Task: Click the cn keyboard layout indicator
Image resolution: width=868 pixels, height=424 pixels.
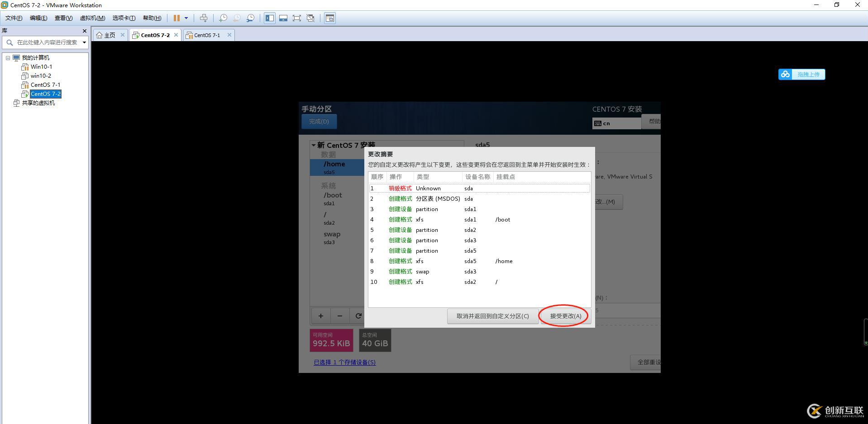Action: (616, 123)
